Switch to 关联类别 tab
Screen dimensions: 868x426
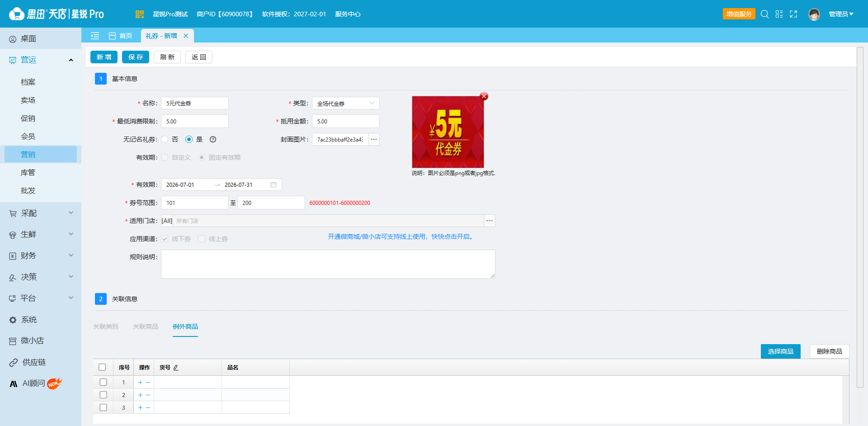(106, 327)
